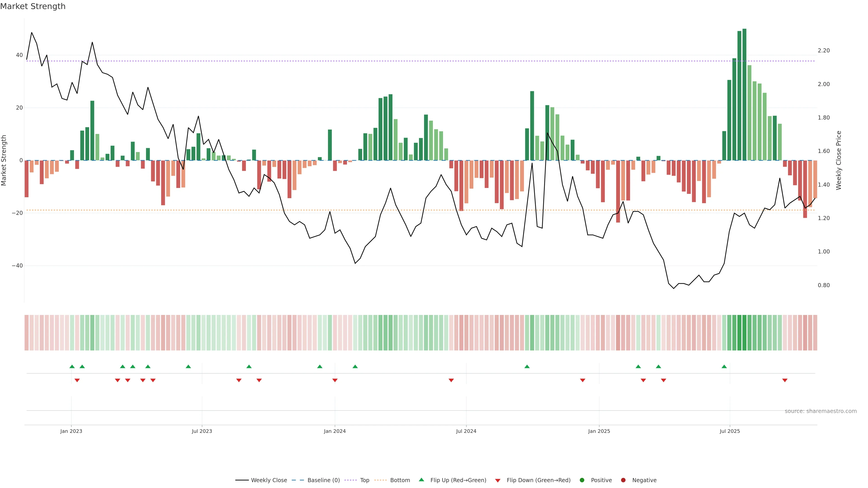Viewport: 868px width, 488px height.
Task: Toggle Top dotted line legend item
Action: pos(364,480)
